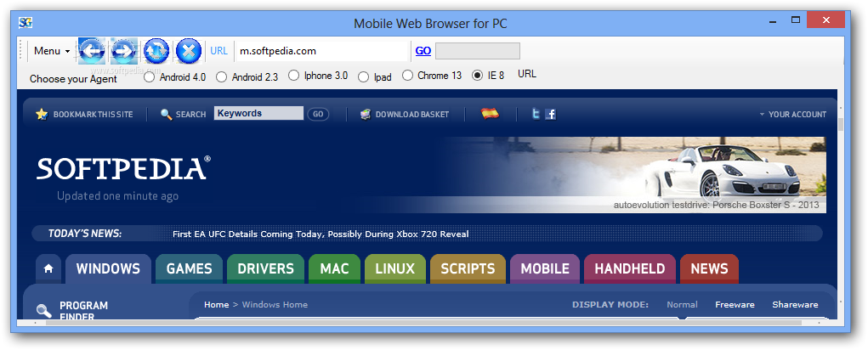Click the stop loading X icon
Image resolution: width=868 pixels, height=350 pixels.
tap(188, 52)
